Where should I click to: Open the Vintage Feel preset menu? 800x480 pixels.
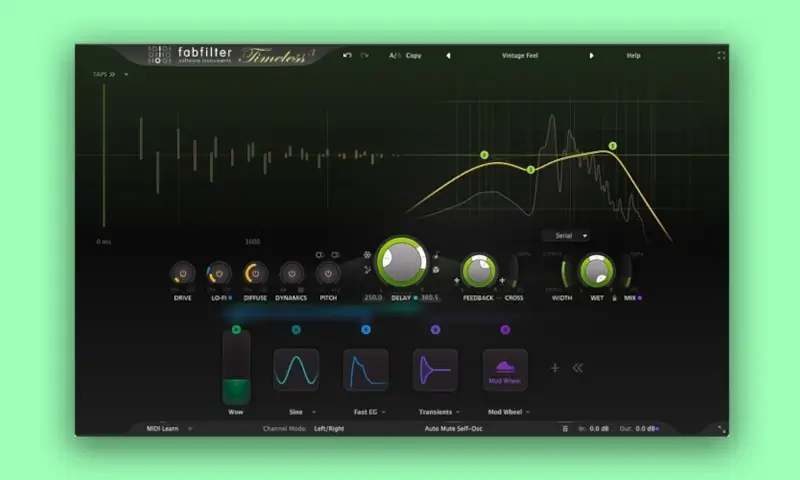pos(520,56)
